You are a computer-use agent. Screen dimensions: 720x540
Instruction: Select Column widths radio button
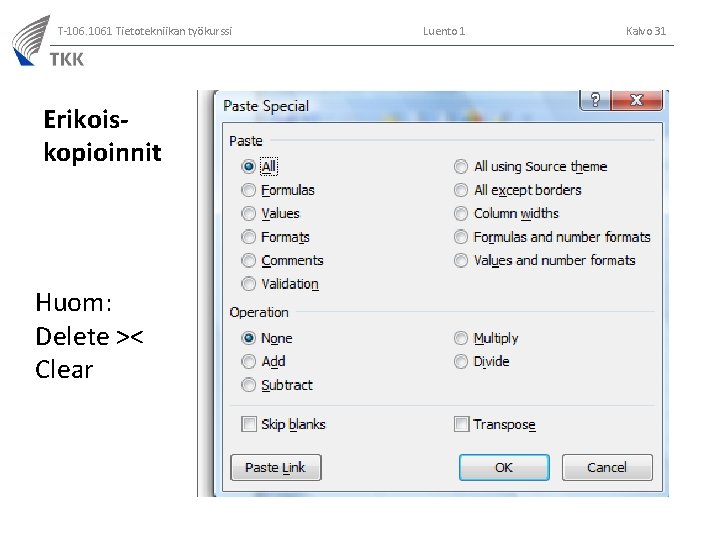click(x=461, y=213)
